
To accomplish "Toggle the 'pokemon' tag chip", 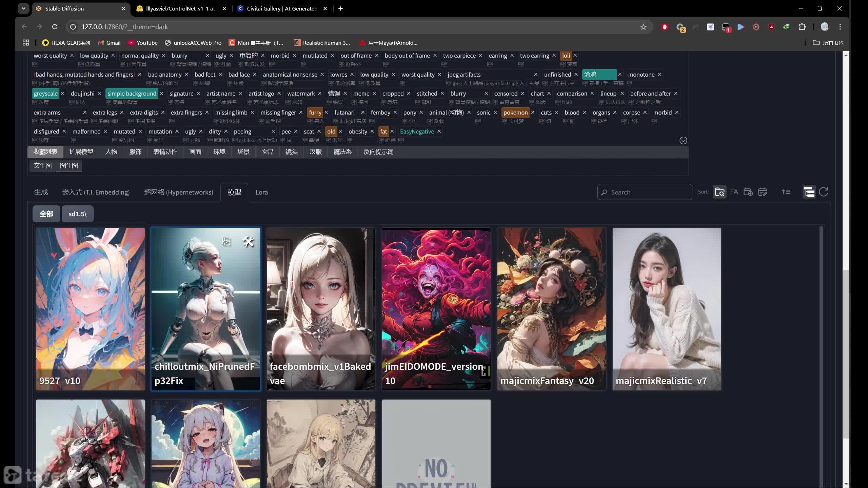I will coord(515,113).
